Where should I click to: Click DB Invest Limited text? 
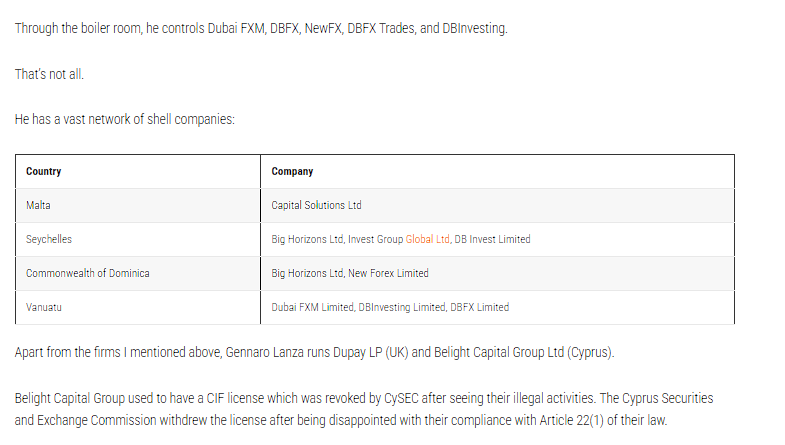point(492,239)
